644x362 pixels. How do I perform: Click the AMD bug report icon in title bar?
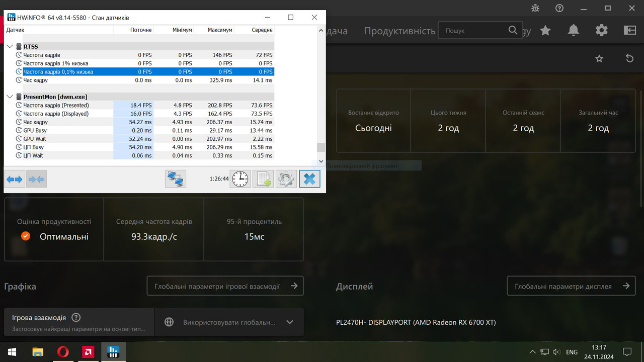coord(535,8)
